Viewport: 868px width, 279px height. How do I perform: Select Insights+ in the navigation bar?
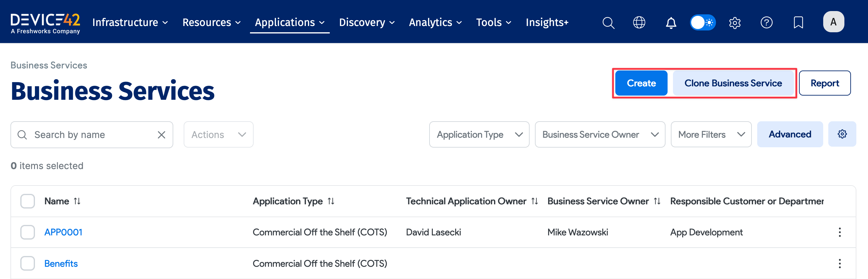click(547, 22)
